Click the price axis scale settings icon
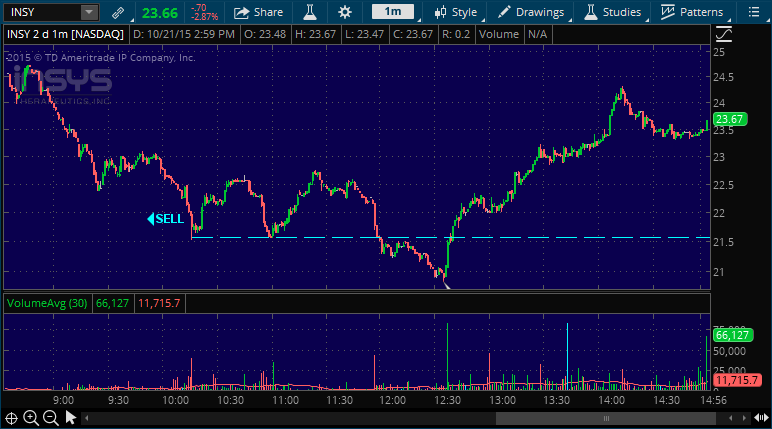Image resolution: width=772 pixels, height=429 pixels. 723,33
